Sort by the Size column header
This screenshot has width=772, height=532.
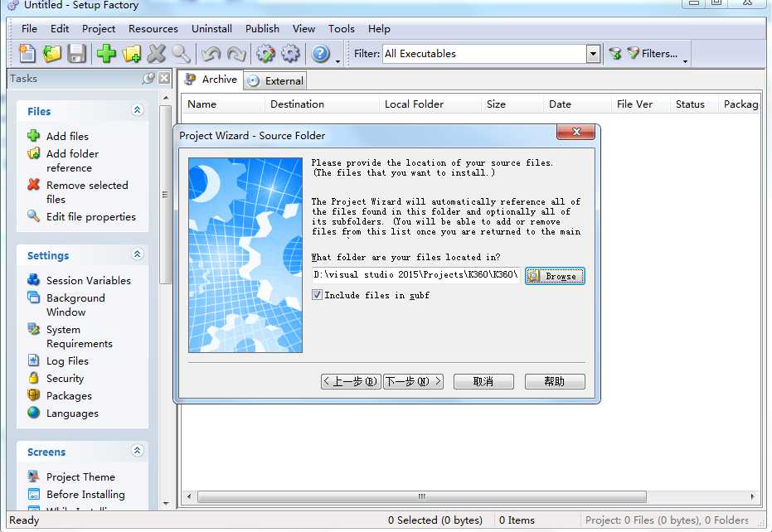(512, 104)
